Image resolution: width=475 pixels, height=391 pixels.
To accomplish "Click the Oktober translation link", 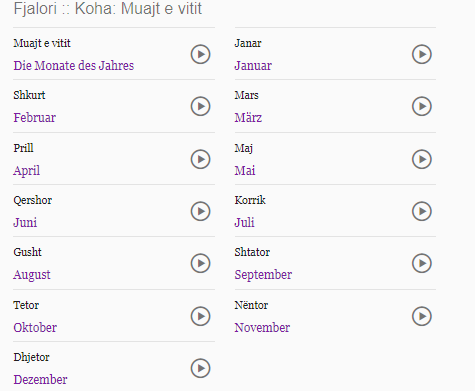I will click(35, 327).
